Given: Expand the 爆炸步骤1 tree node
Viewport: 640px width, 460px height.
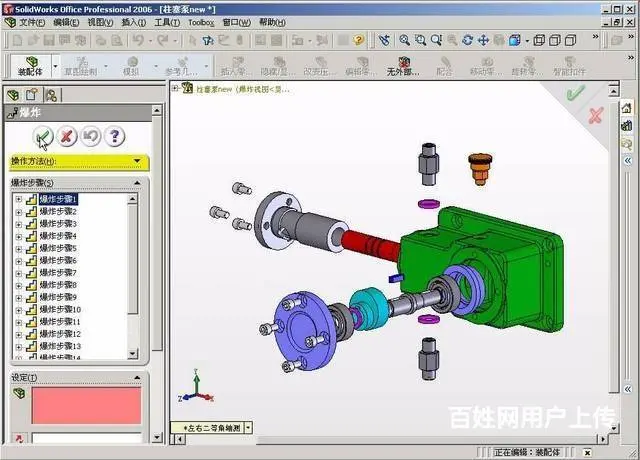Looking at the screenshot, I should click(18, 200).
